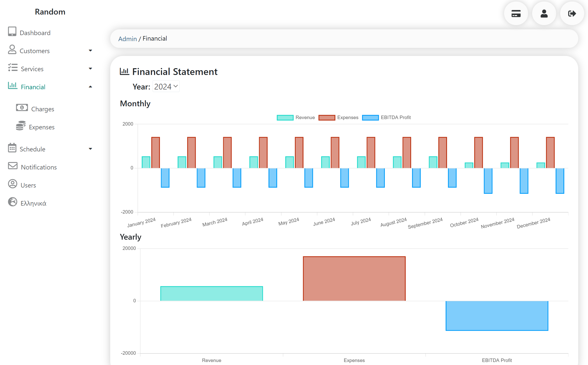Click the Charges money bill icon
Screen dimensions: 588x365
pos(22,108)
